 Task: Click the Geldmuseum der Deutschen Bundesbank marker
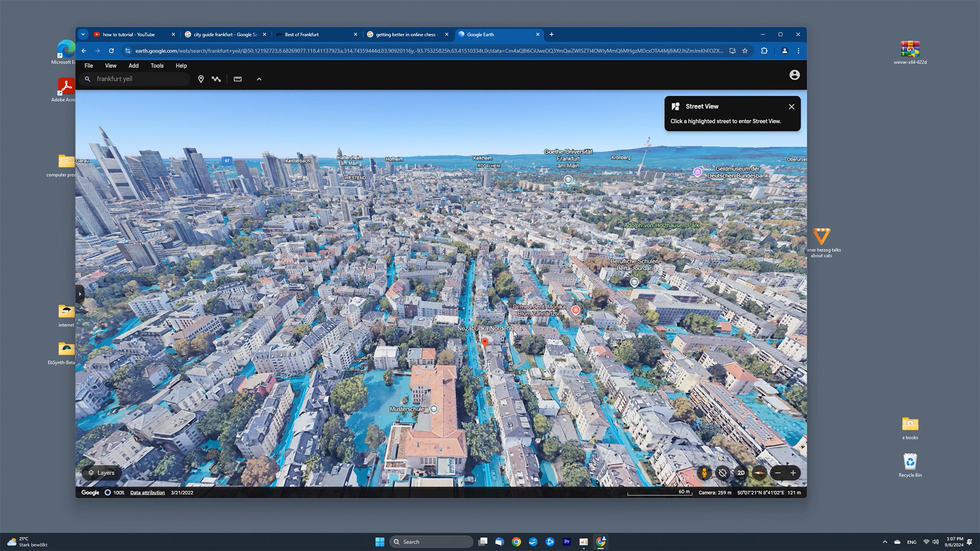(x=697, y=172)
